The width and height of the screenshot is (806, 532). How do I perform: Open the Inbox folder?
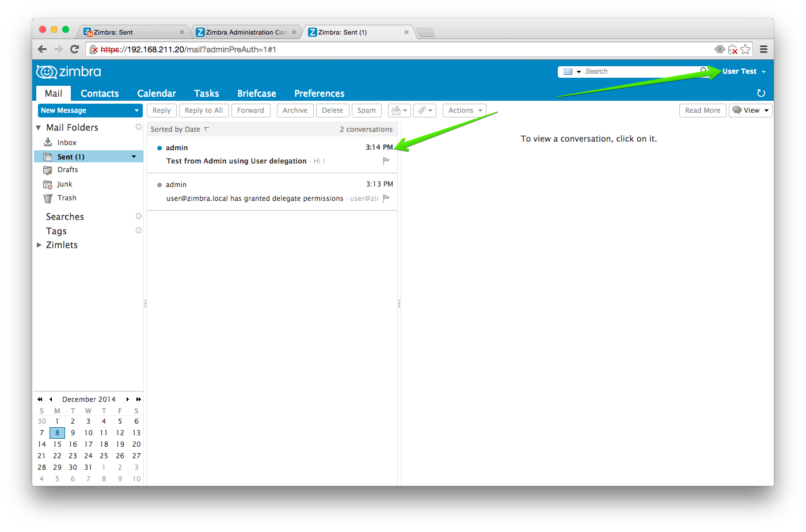click(x=67, y=142)
